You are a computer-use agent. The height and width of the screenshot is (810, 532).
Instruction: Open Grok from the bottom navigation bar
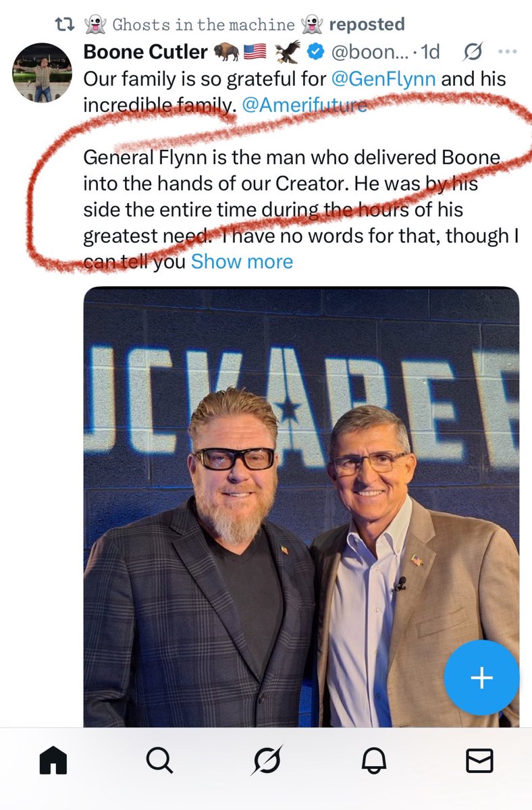266,761
